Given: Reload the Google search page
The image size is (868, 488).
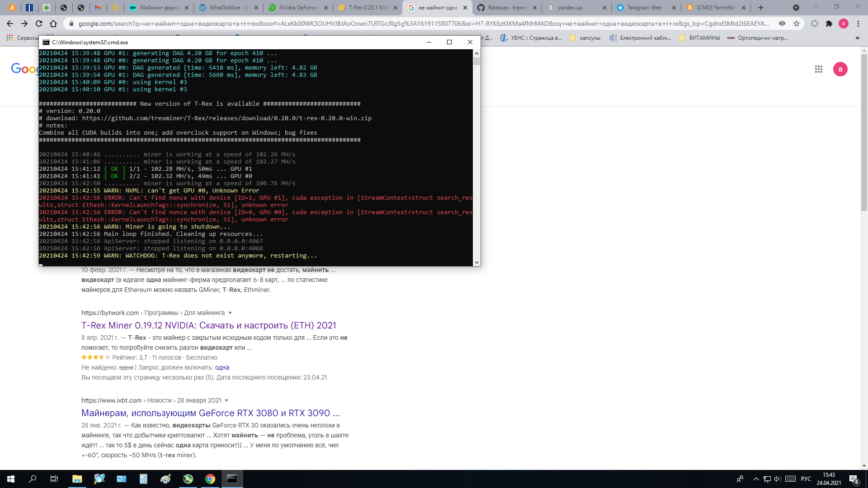Looking at the screenshot, I should (39, 23).
